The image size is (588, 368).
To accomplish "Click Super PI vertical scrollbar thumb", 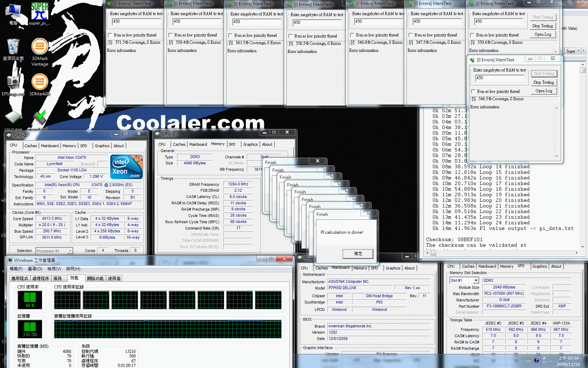I will [583, 70].
